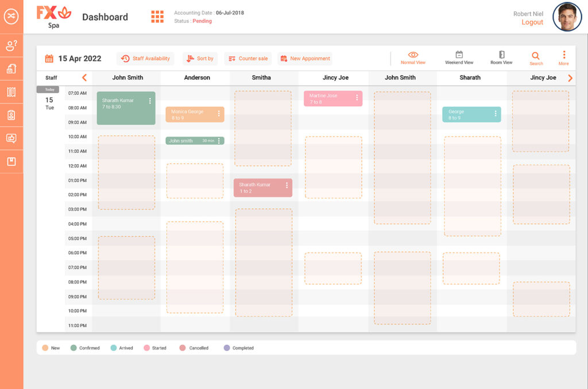Go to next staff columns with the right arrow
This screenshot has height=389, width=588.
coord(570,78)
